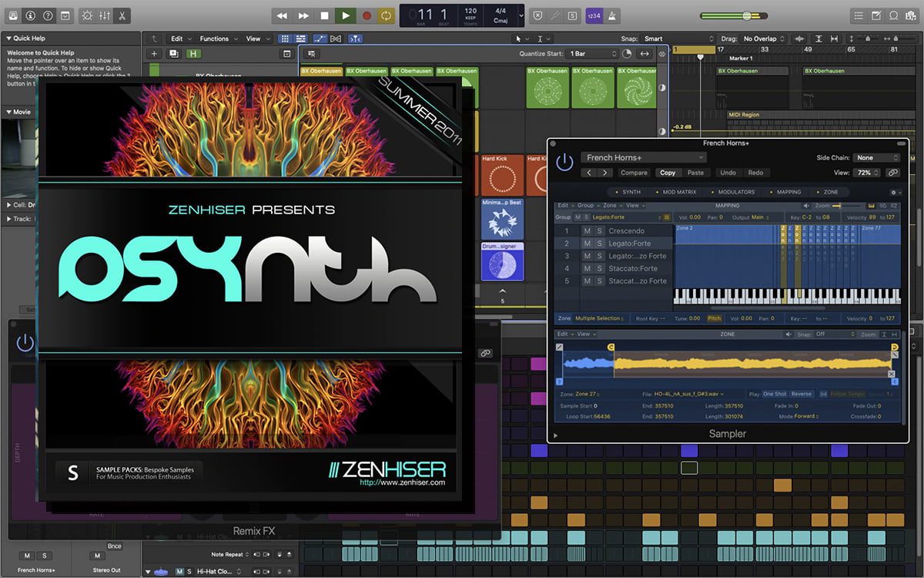Switch to the MODULATORS tab
Screen dimensions: 924x578
(x=733, y=192)
